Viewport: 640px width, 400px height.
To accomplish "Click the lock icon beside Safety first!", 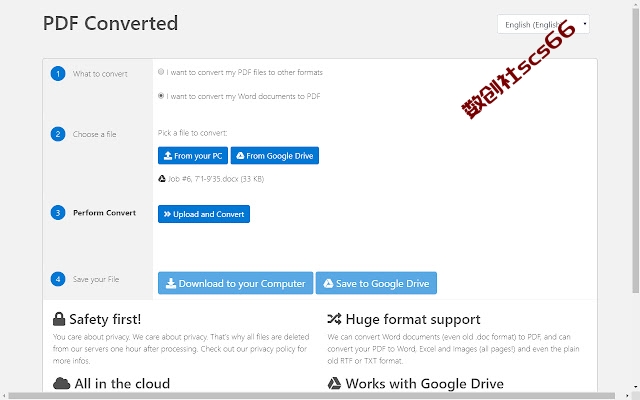I will (x=59, y=319).
